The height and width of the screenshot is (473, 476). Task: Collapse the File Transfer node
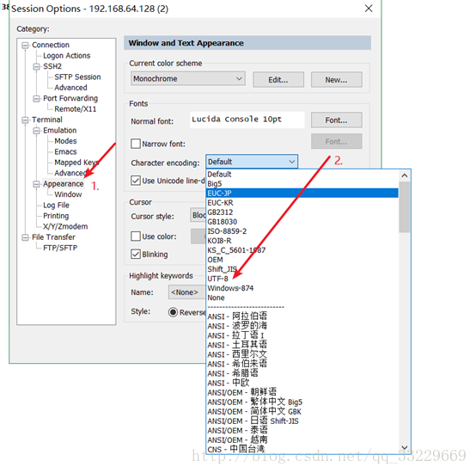[x=25, y=237]
